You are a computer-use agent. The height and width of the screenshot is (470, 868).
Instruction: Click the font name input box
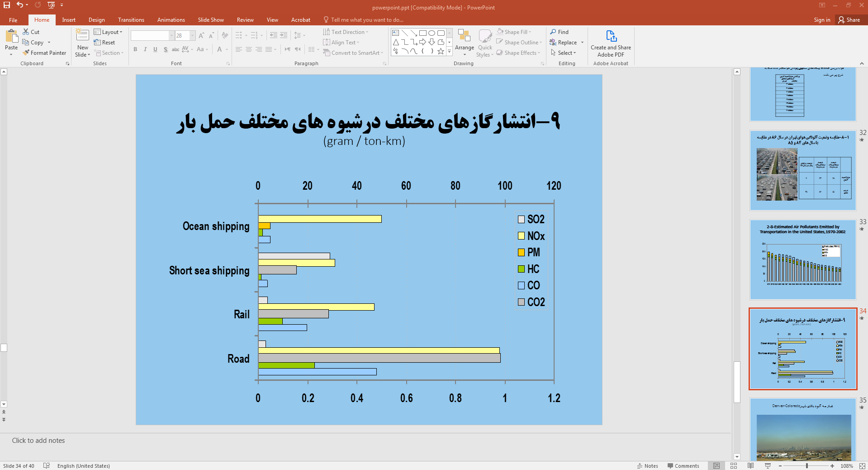pos(150,35)
